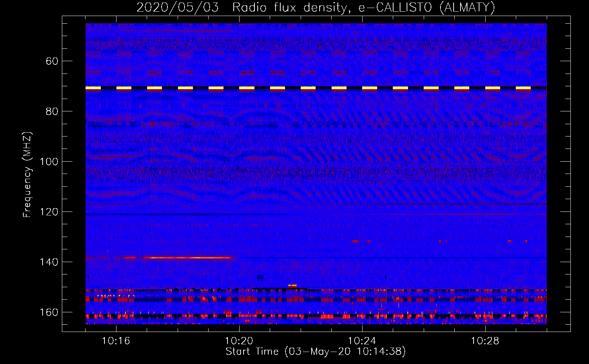Click the 'Frequency (MHZ)' axis label

27,175
